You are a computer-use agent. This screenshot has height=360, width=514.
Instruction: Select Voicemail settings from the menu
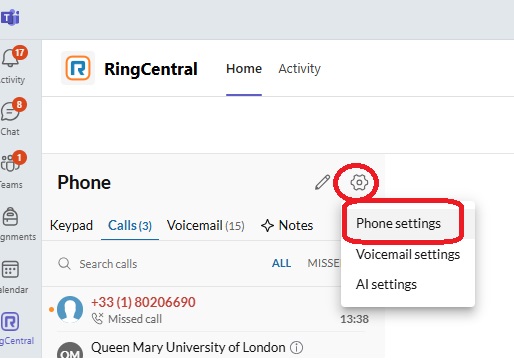(408, 254)
